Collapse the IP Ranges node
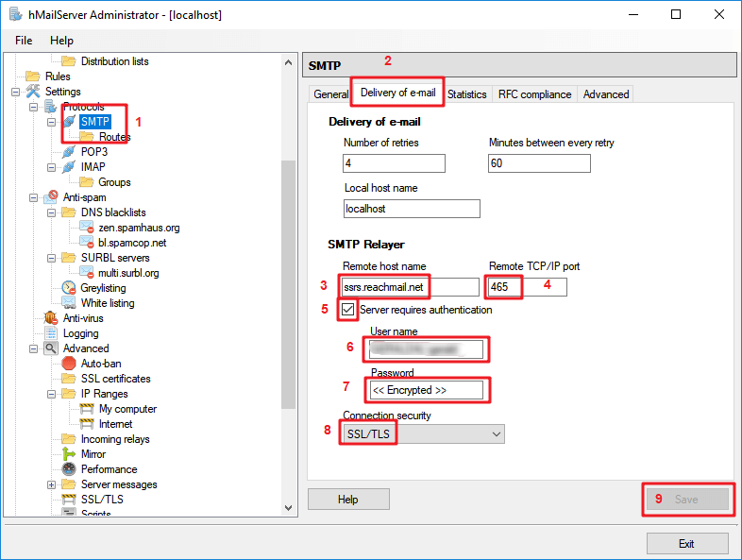Screen dimensions: 742x560 tap(52, 394)
